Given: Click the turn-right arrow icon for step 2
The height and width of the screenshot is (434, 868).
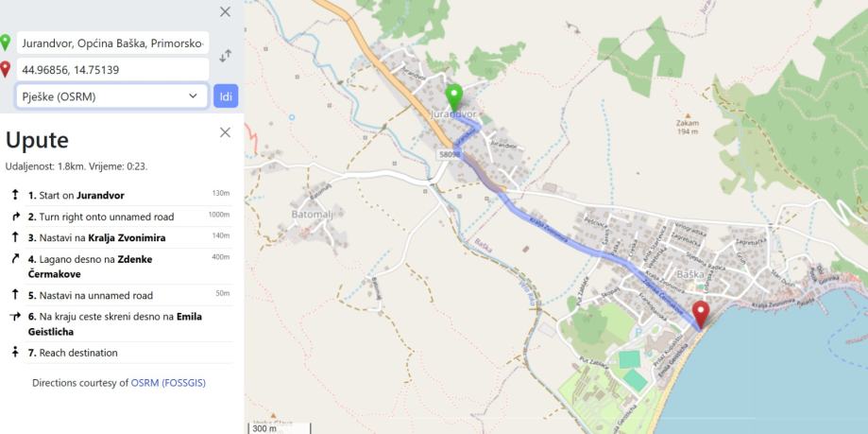Looking at the screenshot, I should point(15,217).
